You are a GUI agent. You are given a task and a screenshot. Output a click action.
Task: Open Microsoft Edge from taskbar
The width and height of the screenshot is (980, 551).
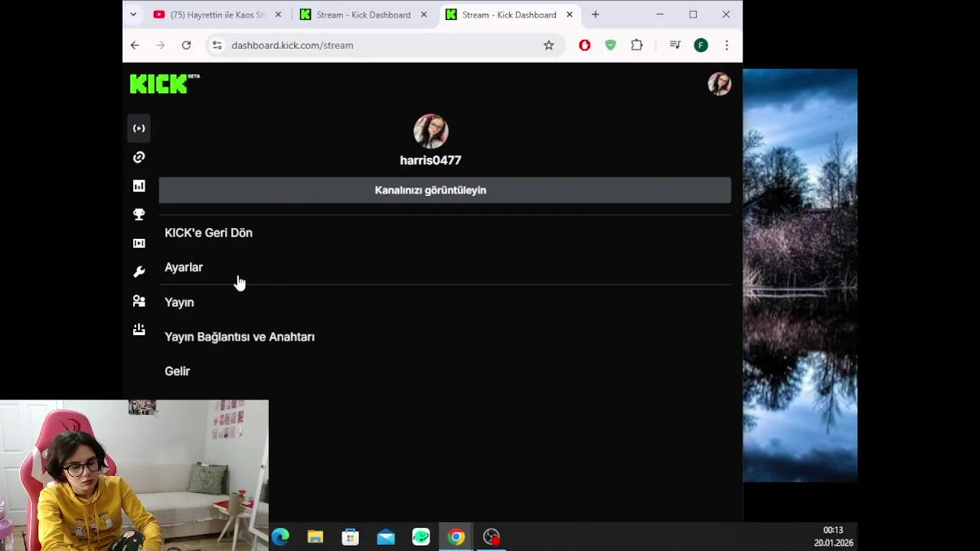280,536
